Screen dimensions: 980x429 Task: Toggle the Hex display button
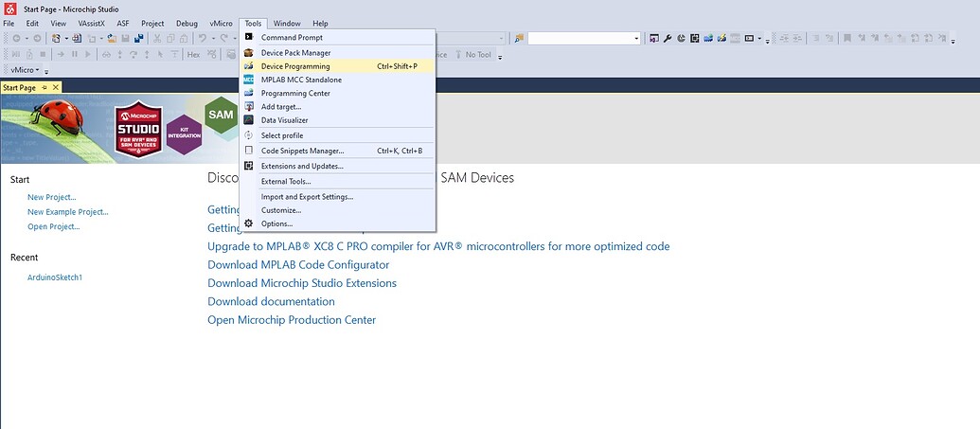point(193,55)
